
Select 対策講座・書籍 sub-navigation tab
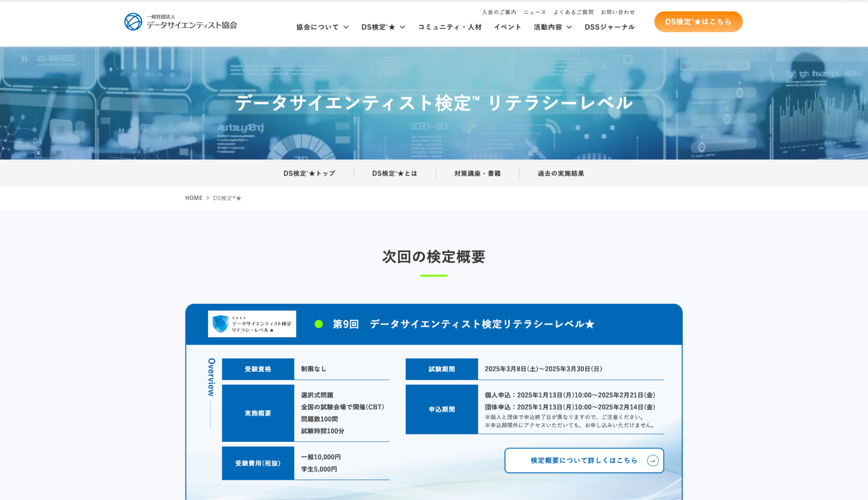tap(477, 173)
